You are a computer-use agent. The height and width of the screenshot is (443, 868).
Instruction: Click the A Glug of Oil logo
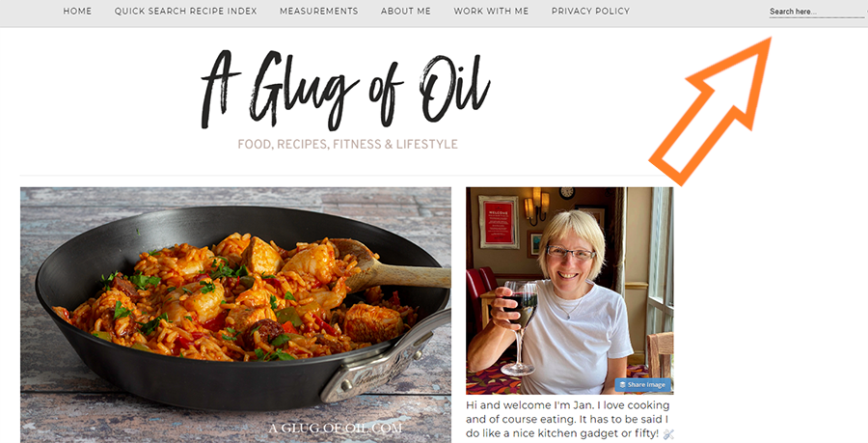pyautogui.click(x=346, y=90)
